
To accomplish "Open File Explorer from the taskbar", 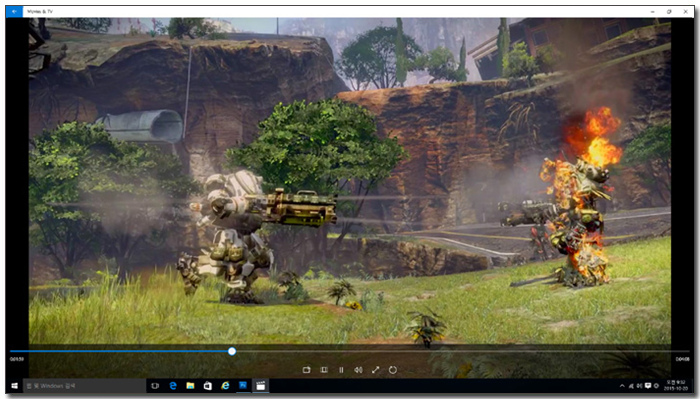I will [190, 386].
